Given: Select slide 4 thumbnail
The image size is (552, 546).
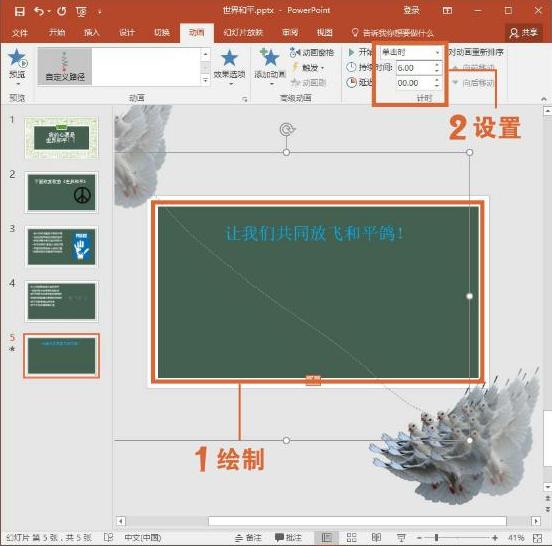Looking at the screenshot, I should click(x=61, y=301).
